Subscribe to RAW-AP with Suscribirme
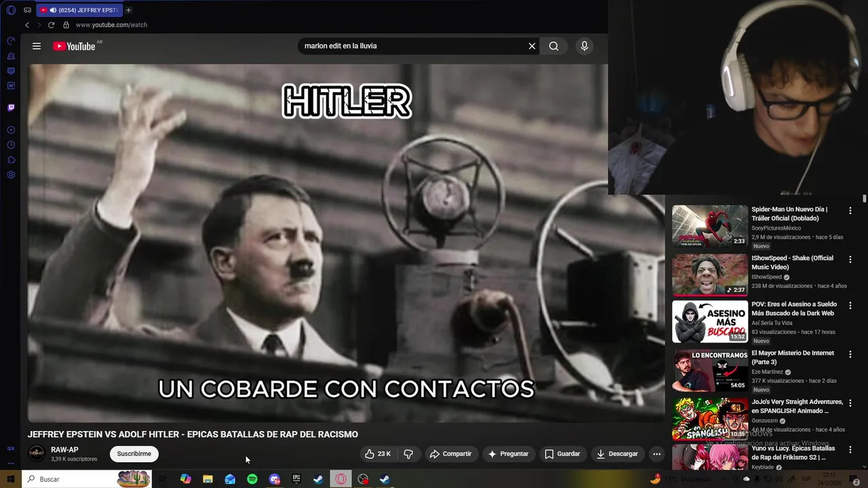 pos(134,454)
